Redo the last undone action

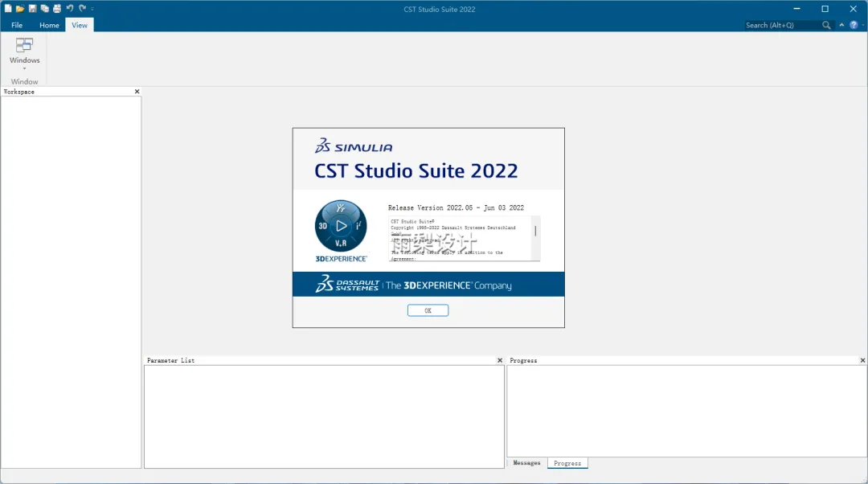tap(82, 8)
